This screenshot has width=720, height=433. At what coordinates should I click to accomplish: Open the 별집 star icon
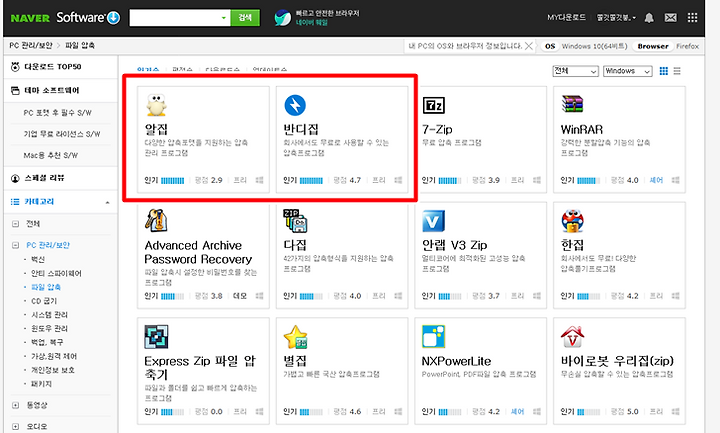[x=295, y=337]
